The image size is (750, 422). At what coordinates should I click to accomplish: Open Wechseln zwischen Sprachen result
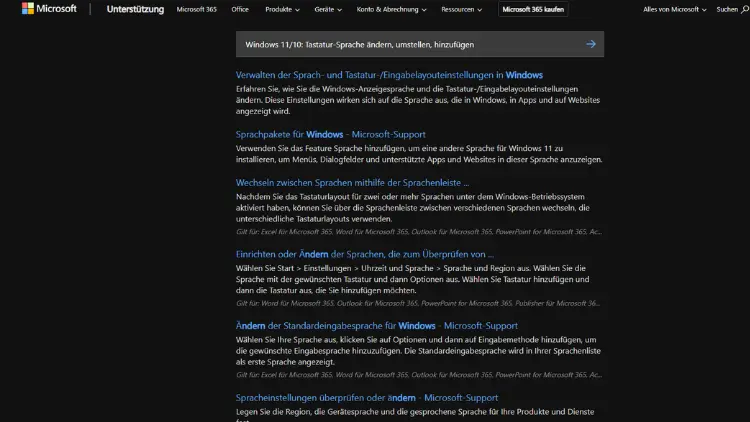[x=352, y=182]
